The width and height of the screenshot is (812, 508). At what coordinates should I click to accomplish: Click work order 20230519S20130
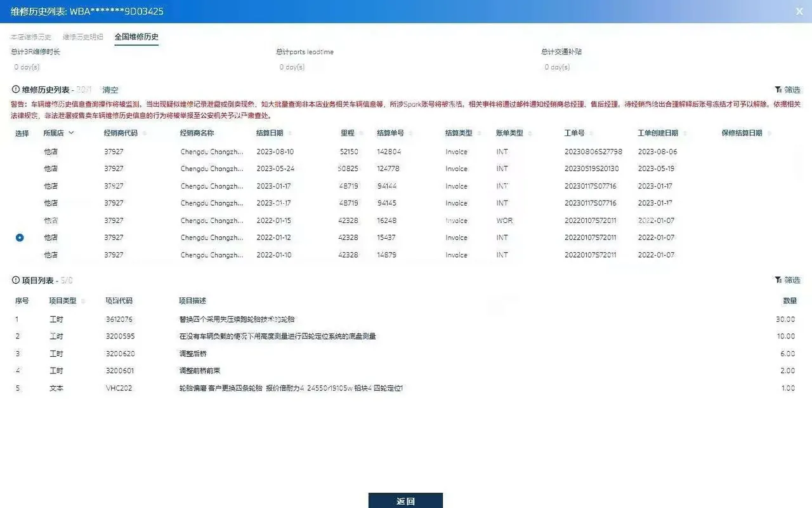591,169
